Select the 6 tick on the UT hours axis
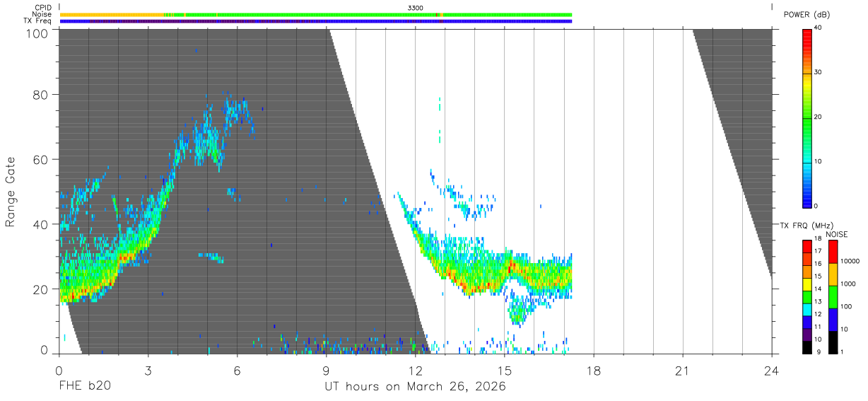This screenshot has width=868, height=401. (237, 371)
